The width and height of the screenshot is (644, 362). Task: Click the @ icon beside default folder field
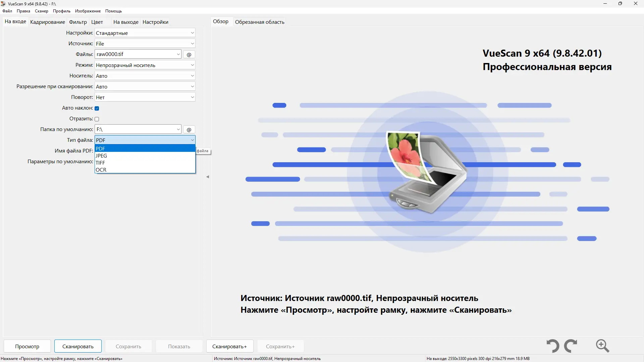[x=189, y=129]
